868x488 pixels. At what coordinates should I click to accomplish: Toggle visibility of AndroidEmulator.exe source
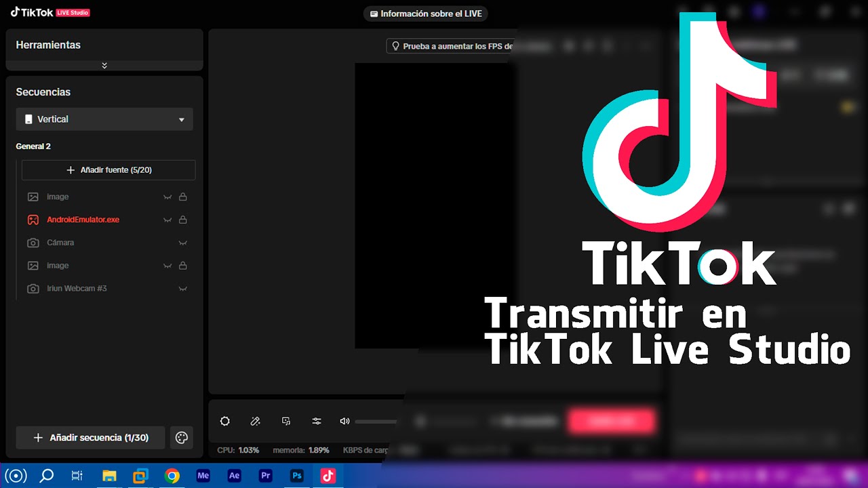pos(167,220)
